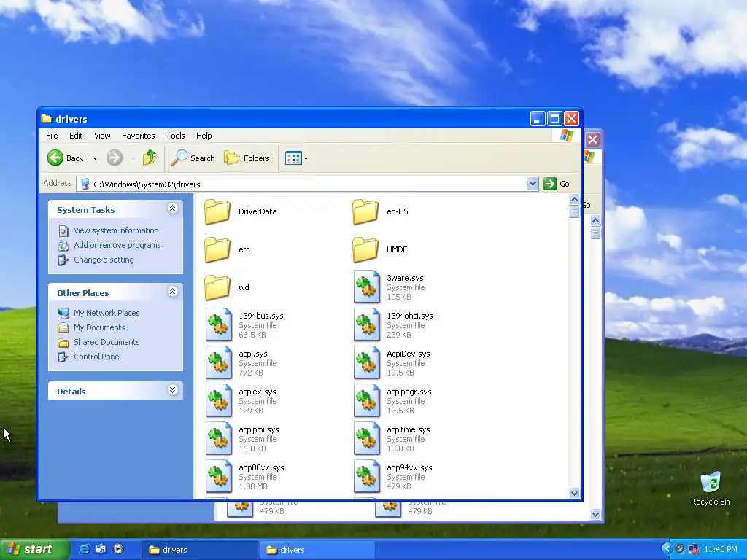The width and height of the screenshot is (747, 560).
Task: Select the acpipagr.sys file icon
Action: pyautogui.click(x=366, y=401)
